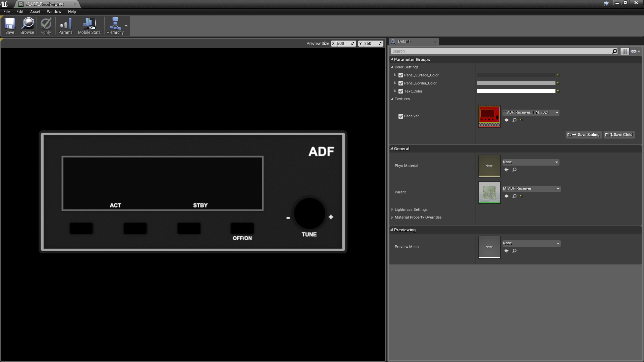Open the Params tool
The image size is (644, 362).
(65, 26)
